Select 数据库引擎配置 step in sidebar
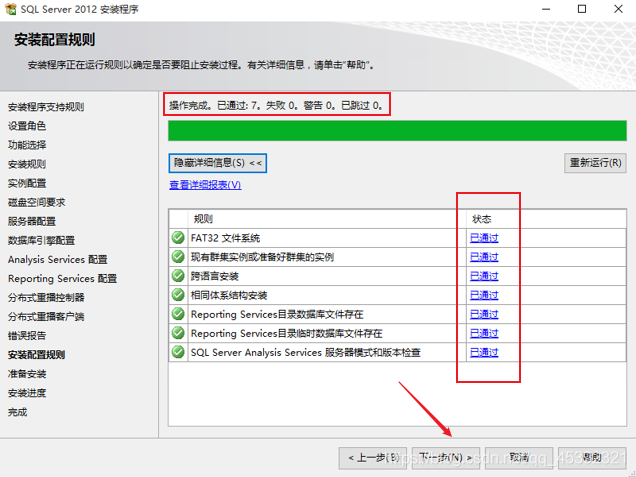The width and height of the screenshot is (636, 477). (41, 241)
